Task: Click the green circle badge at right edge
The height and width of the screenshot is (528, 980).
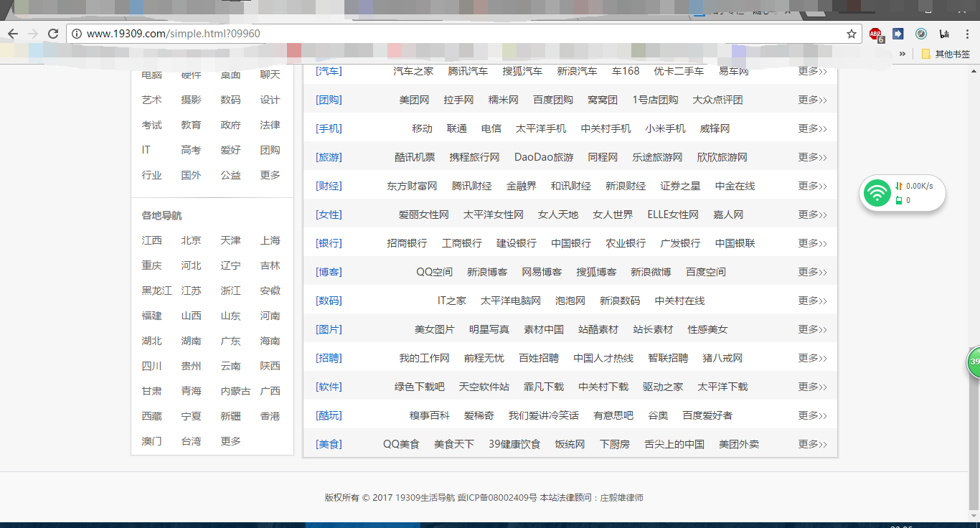Action: tap(974, 362)
